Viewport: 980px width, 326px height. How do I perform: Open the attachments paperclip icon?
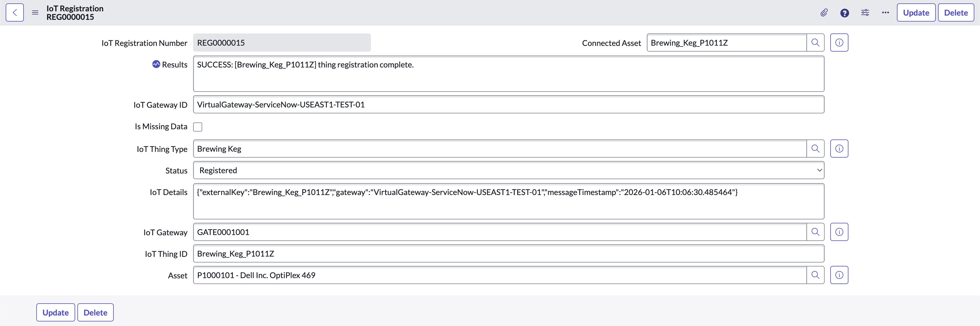824,12
